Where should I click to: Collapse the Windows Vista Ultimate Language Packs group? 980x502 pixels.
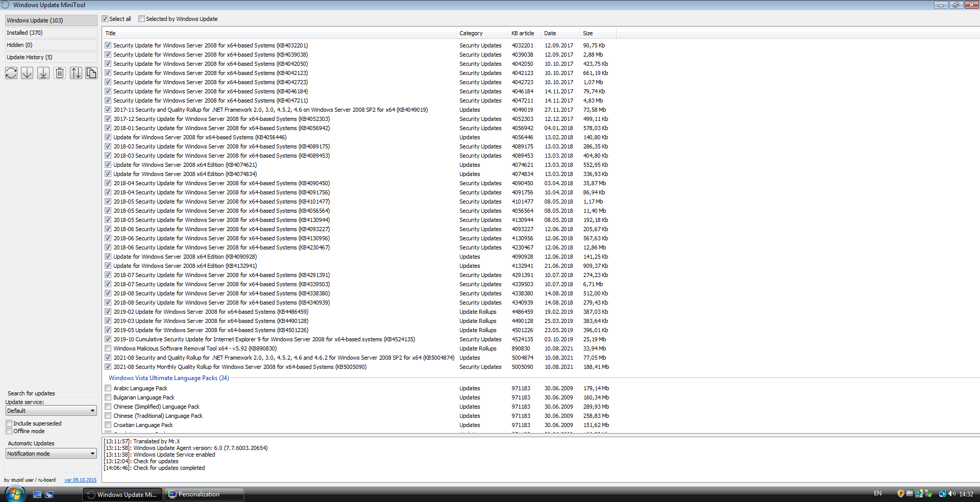168,378
